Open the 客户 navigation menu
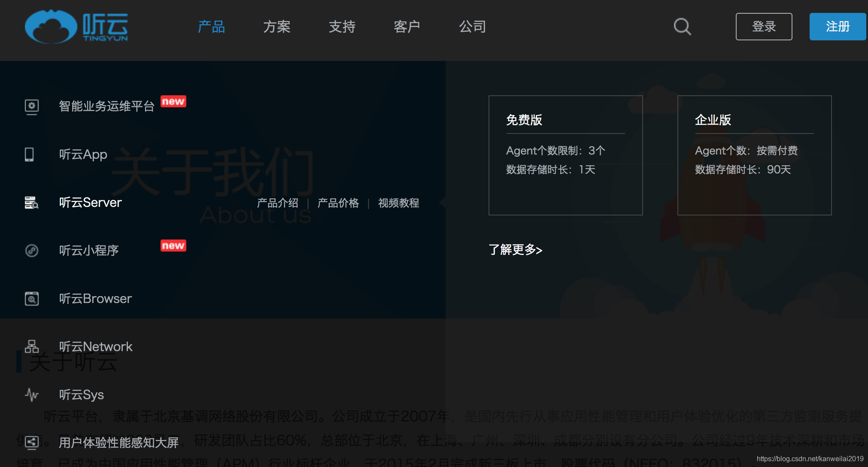This screenshot has height=467, width=868. 407,27
